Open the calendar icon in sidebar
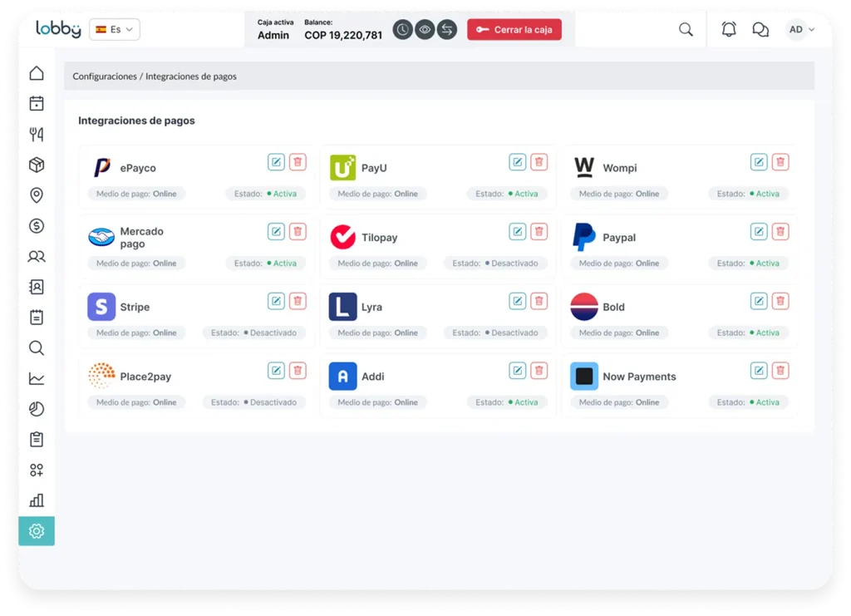Image resolution: width=851 pixels, height=616 pixels. [x=37, y=104]
